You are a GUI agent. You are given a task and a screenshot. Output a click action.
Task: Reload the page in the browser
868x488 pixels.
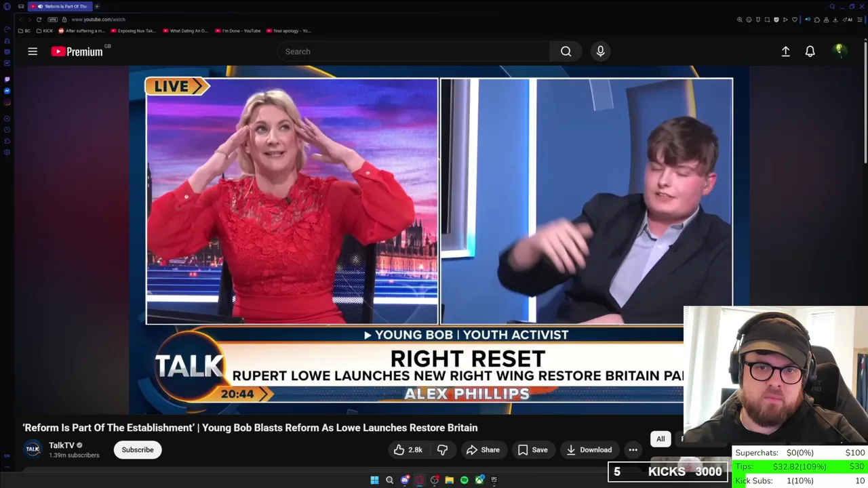point(39,20)
